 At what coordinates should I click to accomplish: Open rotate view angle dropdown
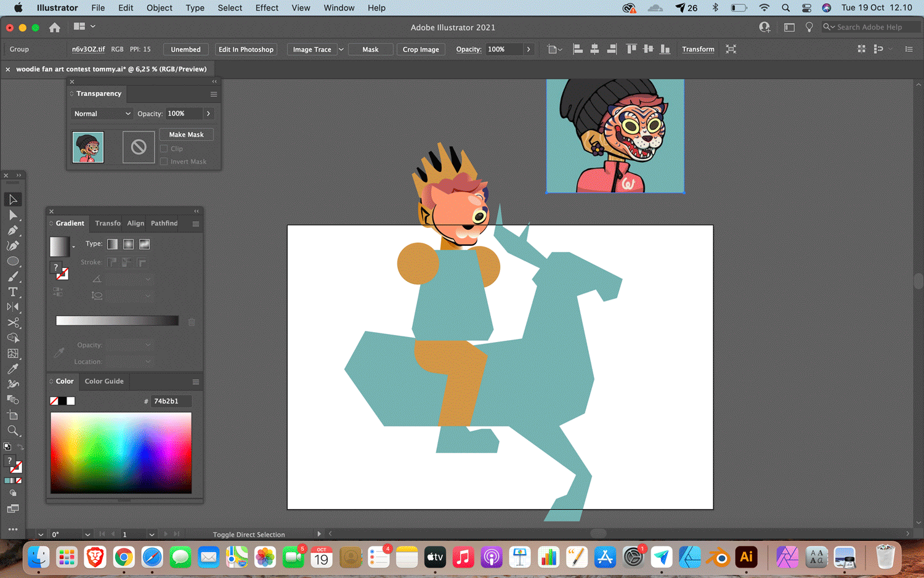pyautogui.click(x=87, y=534)
